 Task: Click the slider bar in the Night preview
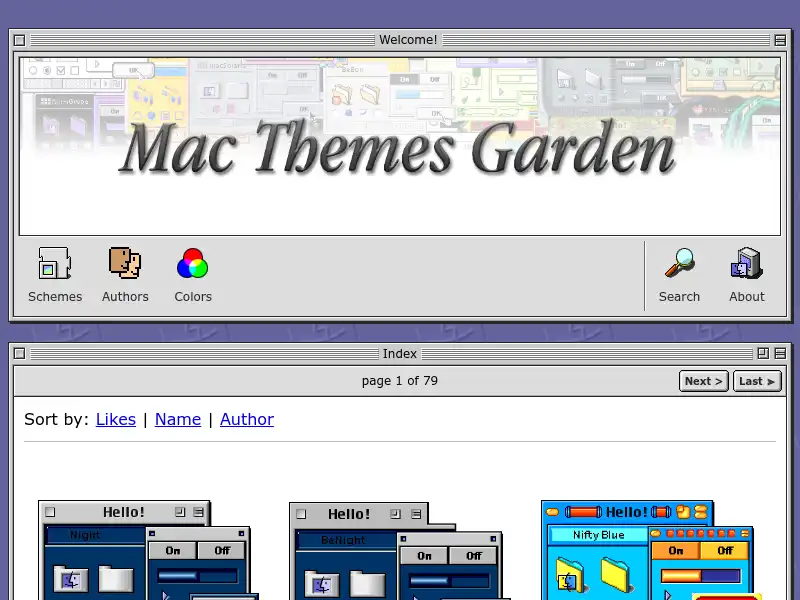(196, 575)
